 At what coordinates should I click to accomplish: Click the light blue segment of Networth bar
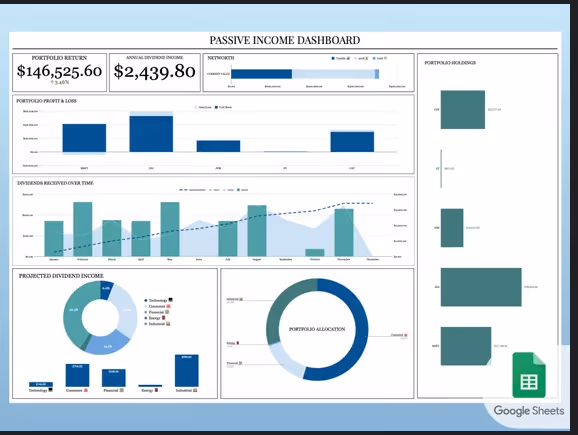[333, 74]
